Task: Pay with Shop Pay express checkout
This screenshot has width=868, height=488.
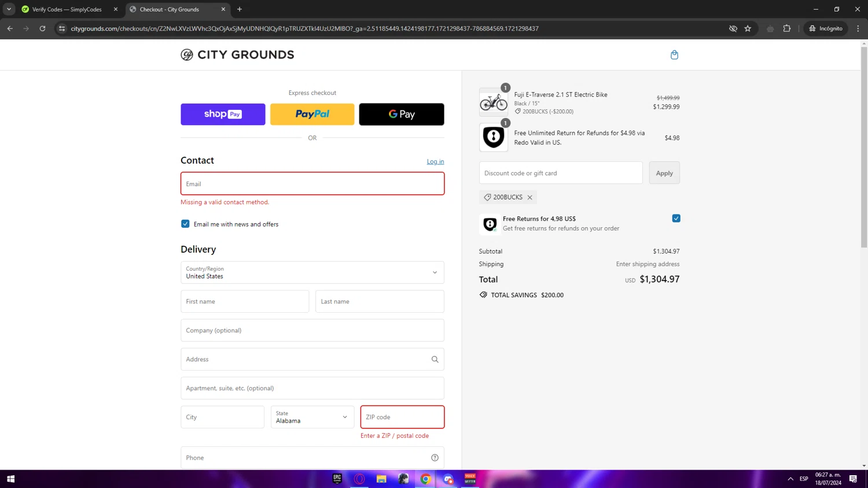Action: coord(223,114)
